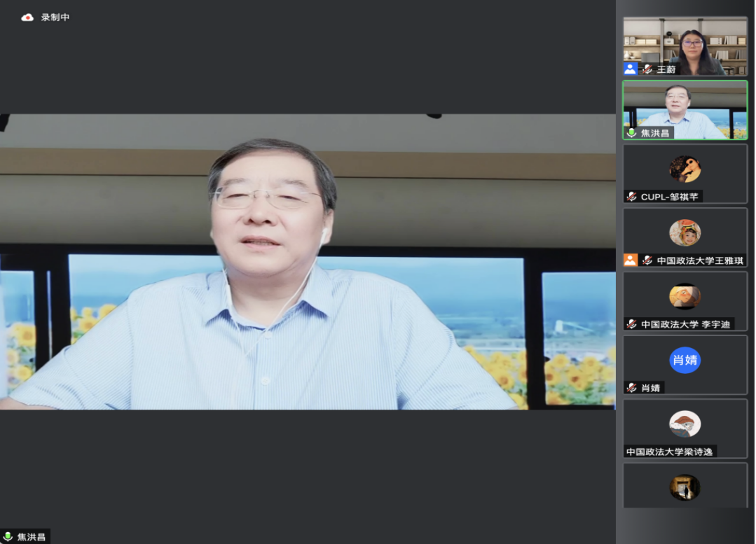Click 中国政法大学梁诗逸's avatar
Screen dimensions: 756x544
click(685, 424)
